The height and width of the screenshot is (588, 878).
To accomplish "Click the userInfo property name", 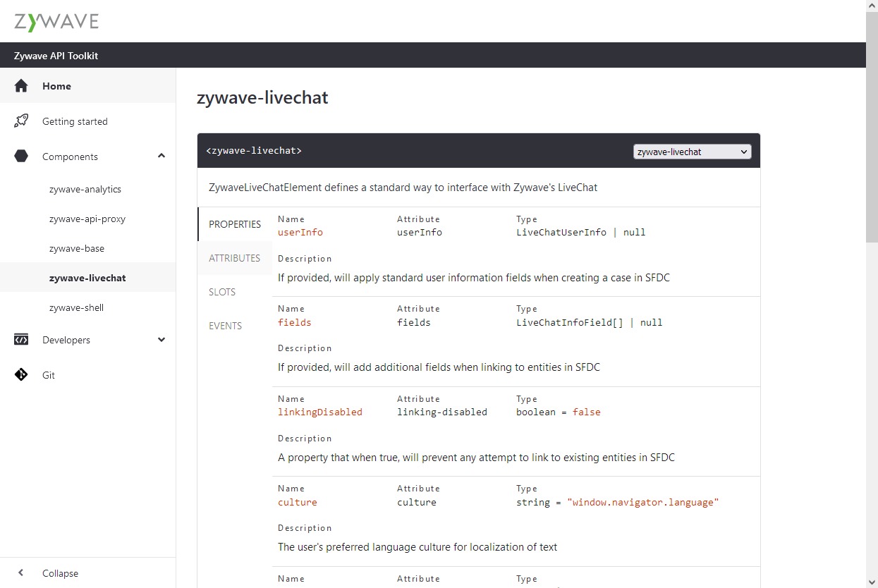I will (300, 232).
